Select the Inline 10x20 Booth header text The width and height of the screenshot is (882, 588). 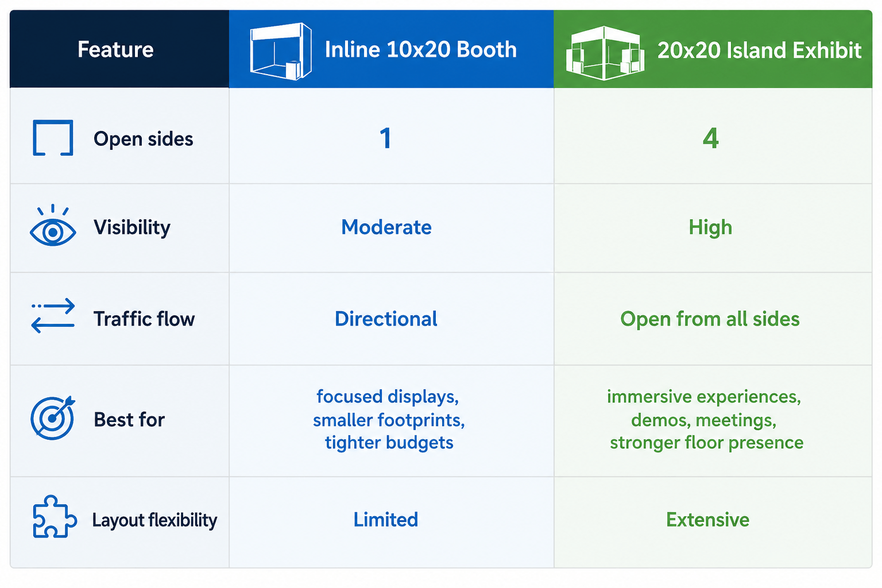421,49
